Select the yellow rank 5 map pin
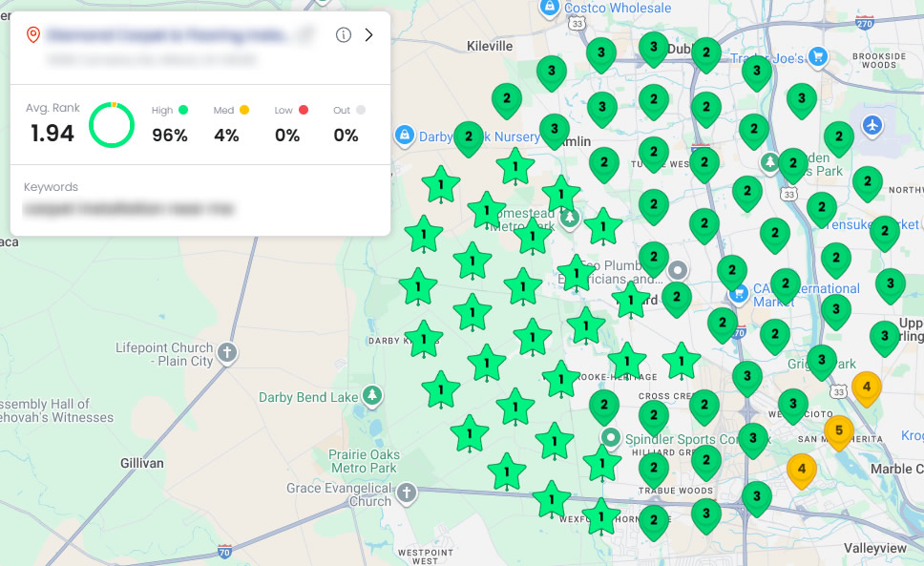Viewport: 924px width, 566px height. point(838,430)
